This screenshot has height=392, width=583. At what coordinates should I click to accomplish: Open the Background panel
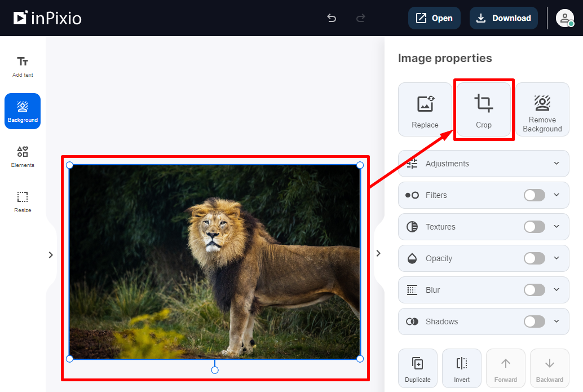pos(23,111)
